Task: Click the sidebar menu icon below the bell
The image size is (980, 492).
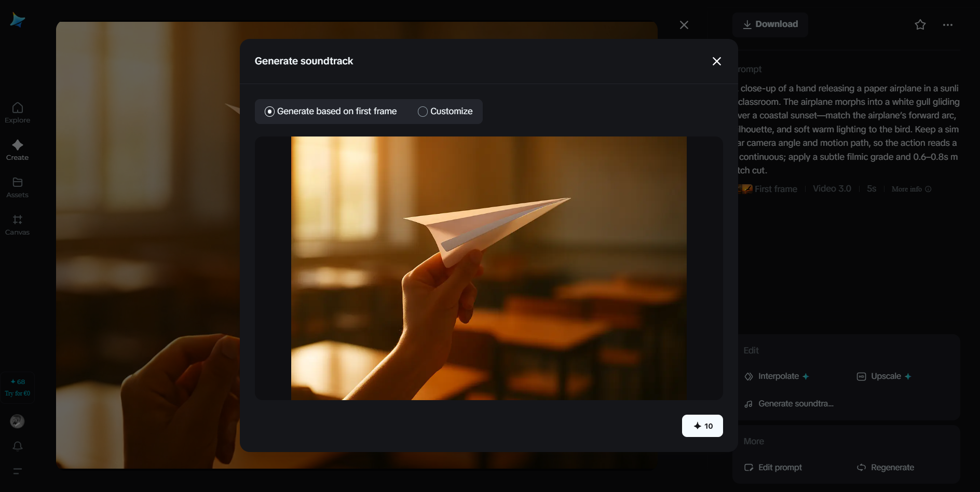Action: click(x=18, y=471)
